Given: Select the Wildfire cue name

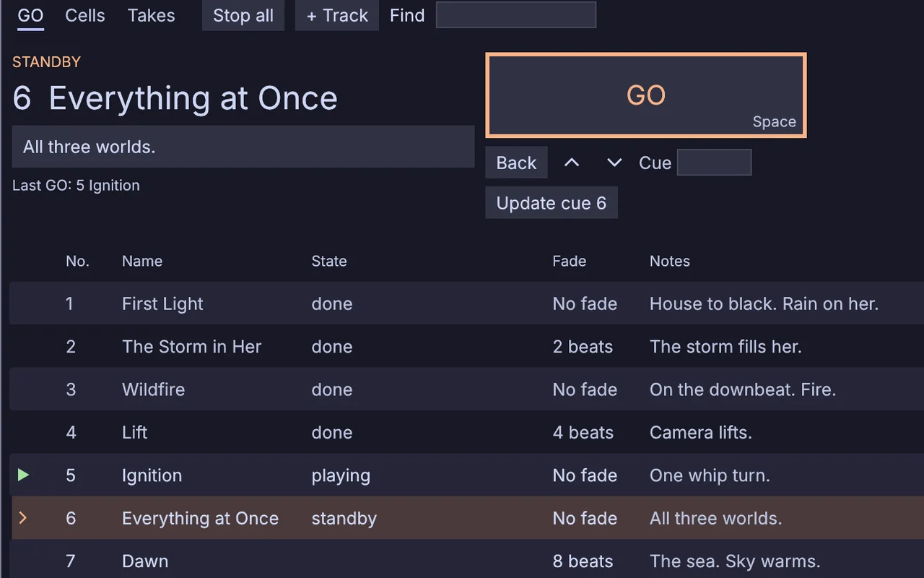Looking at the screenshot, I should click(153, 389).
